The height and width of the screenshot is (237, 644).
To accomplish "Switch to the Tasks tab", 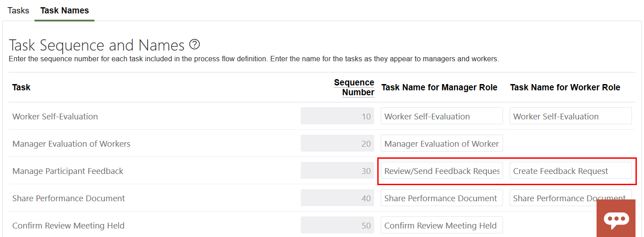I will click(x=18, y=10).
